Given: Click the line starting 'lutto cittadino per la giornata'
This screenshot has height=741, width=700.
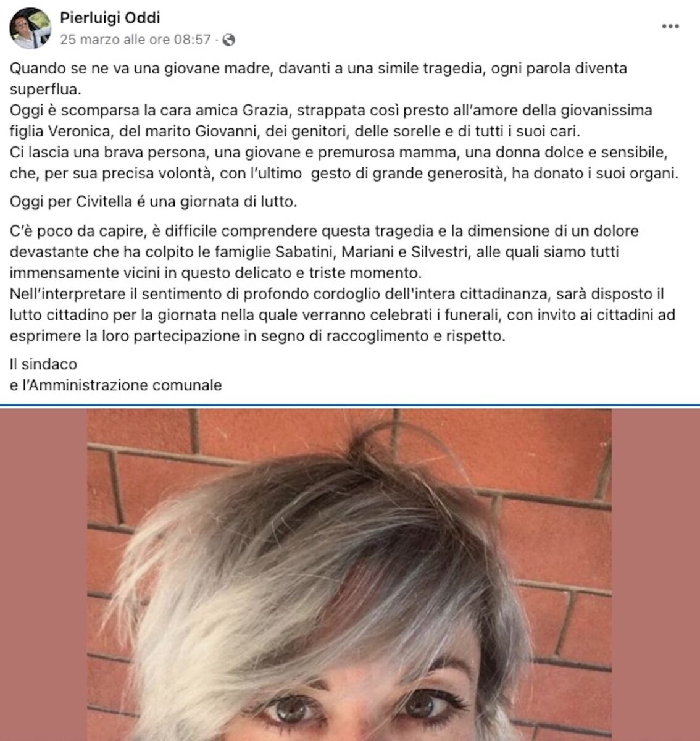Looking at the screenshot, I should pos(343,316).
